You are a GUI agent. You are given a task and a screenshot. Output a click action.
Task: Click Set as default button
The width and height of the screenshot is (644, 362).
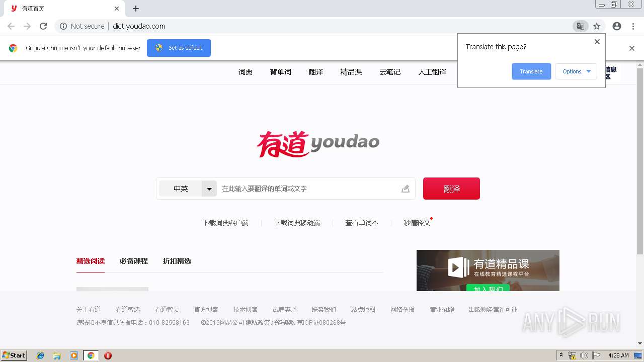click(x=179, y=48)
